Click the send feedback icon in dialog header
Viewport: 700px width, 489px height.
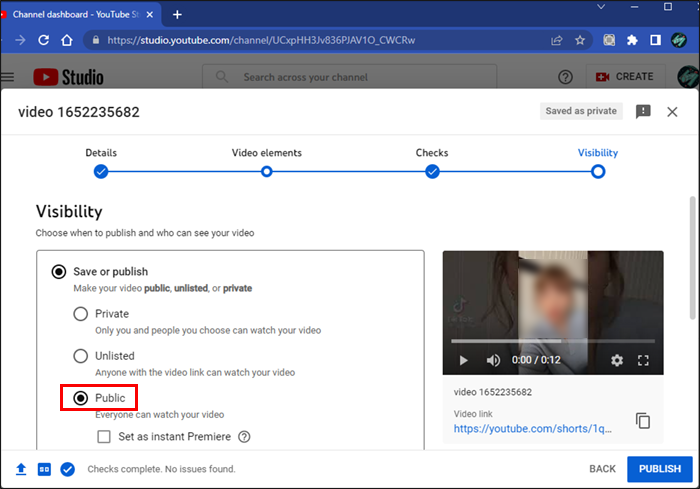coord(643,112)
